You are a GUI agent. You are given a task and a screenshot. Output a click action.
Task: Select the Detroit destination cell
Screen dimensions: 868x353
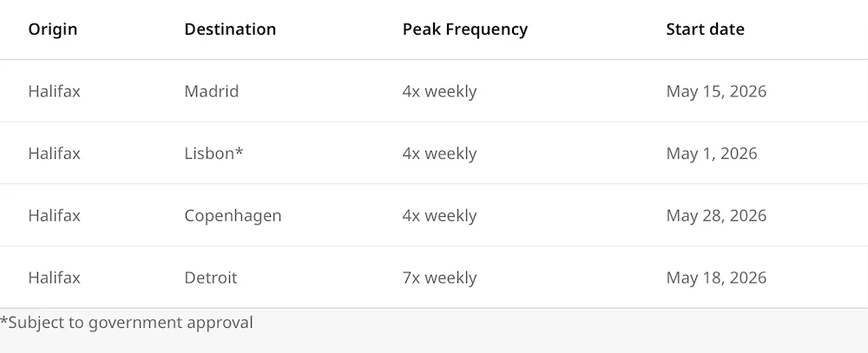(x=210, y=278)
